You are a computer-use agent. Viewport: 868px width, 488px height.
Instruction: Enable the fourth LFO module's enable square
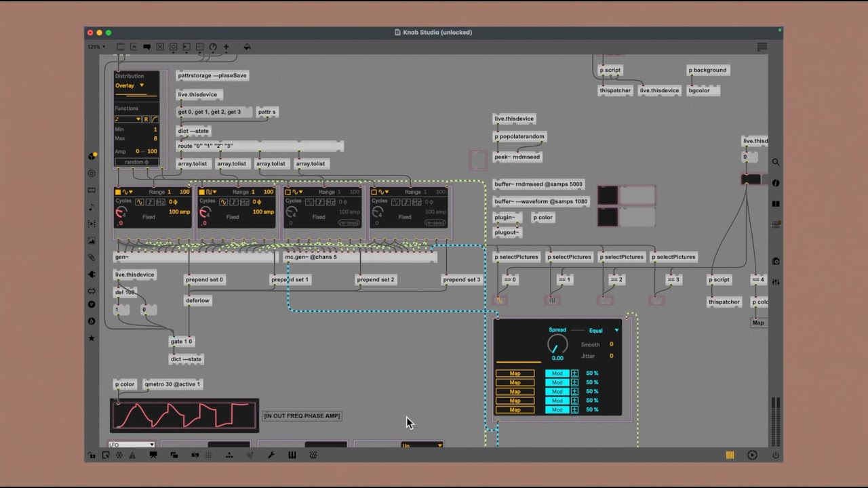point(374,192)
